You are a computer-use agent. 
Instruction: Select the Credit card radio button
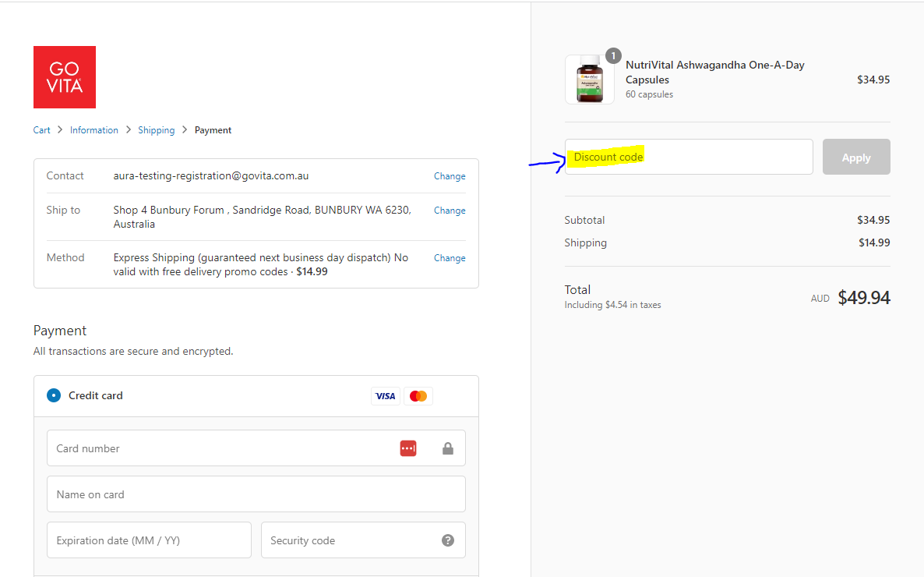click(54, 395)
